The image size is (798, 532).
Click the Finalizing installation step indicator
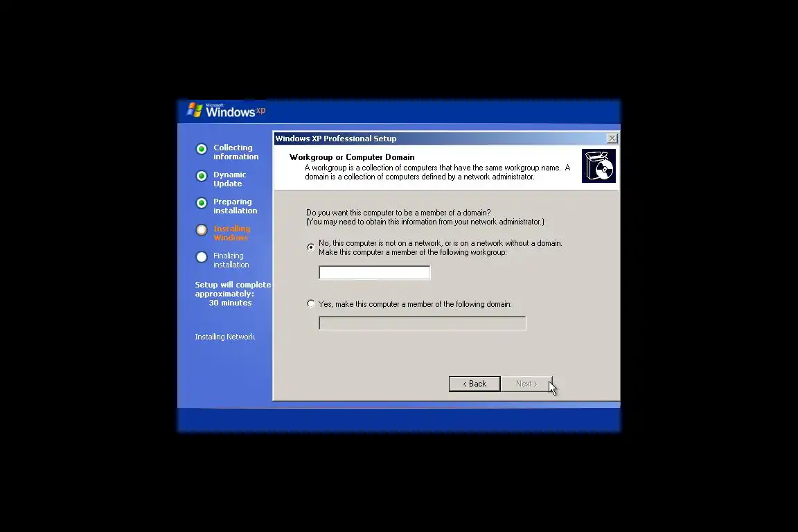tap(202, 257)
